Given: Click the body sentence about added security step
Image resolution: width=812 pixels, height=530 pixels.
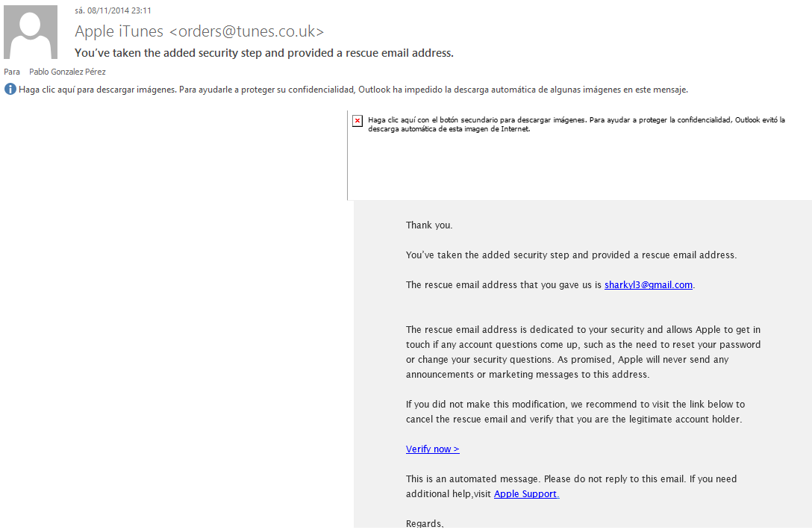Looking at the screenshot, I should coord(571,255).
